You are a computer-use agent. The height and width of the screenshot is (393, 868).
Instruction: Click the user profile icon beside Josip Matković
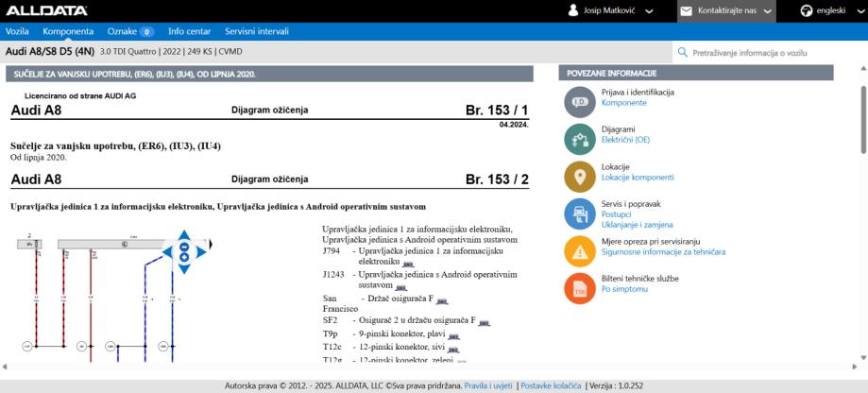coord(573,10)
